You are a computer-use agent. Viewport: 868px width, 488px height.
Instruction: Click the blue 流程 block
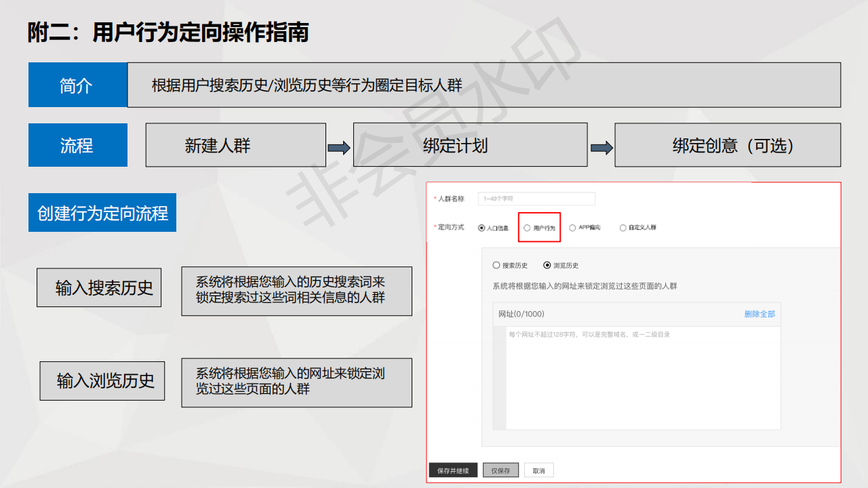77,145
